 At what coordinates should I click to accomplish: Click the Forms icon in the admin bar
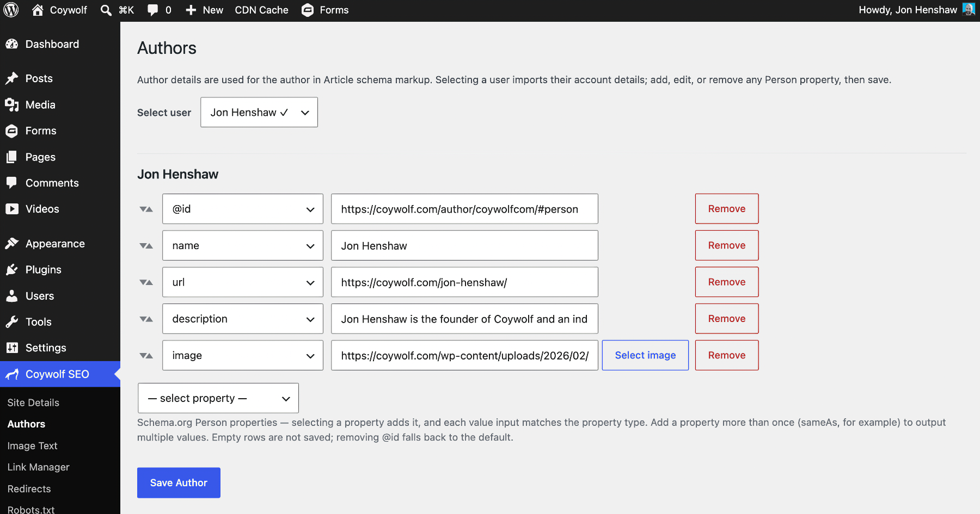coord(308,10)
